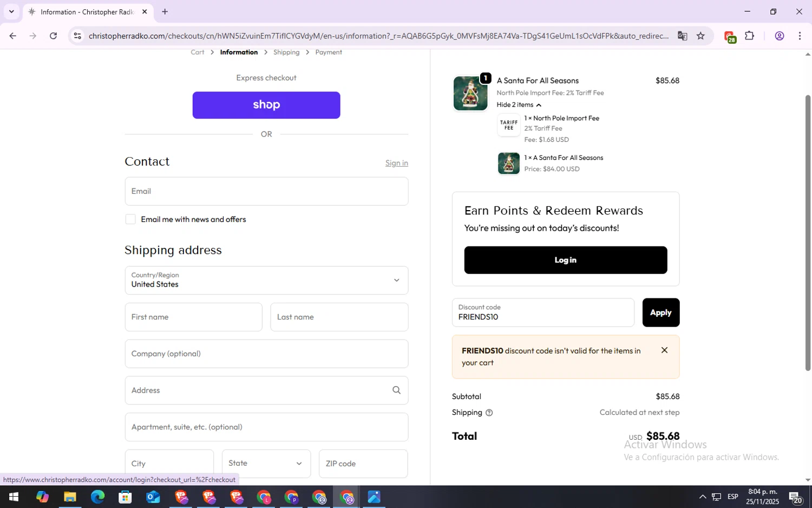Pay with the Shop express checkout button
This screenshot has width=812, height=508.
click(266, 105)
